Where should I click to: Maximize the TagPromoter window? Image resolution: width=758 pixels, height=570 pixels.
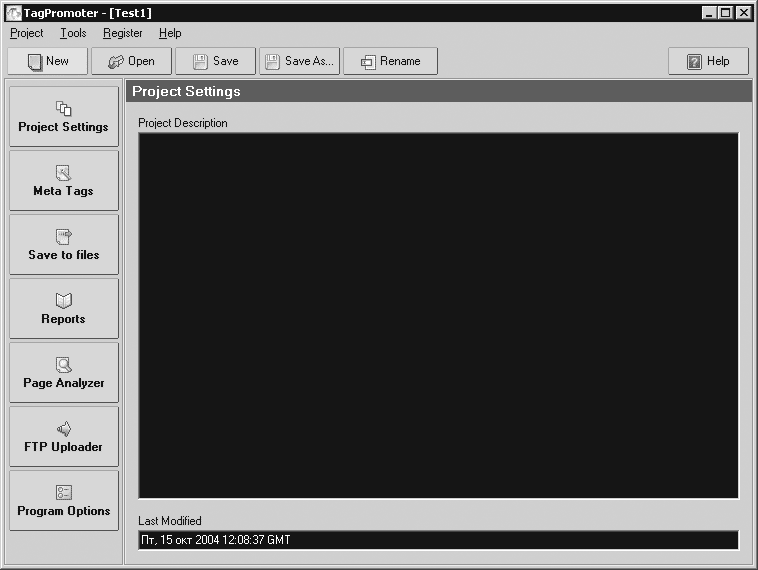point(725,13)
